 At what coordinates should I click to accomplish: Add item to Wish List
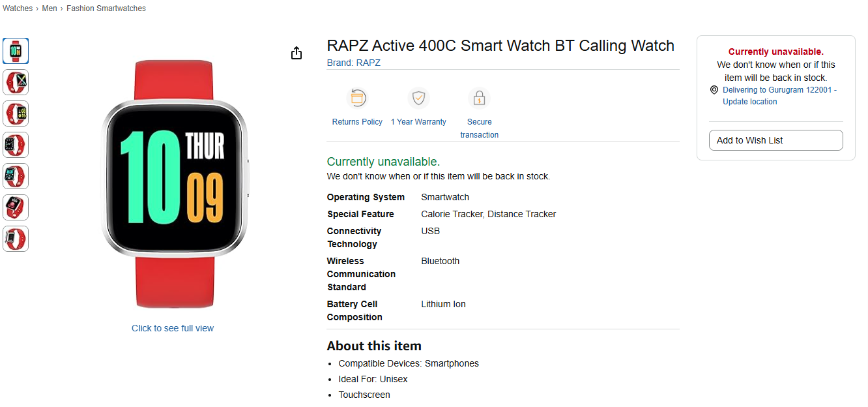(x=775, y=140)
